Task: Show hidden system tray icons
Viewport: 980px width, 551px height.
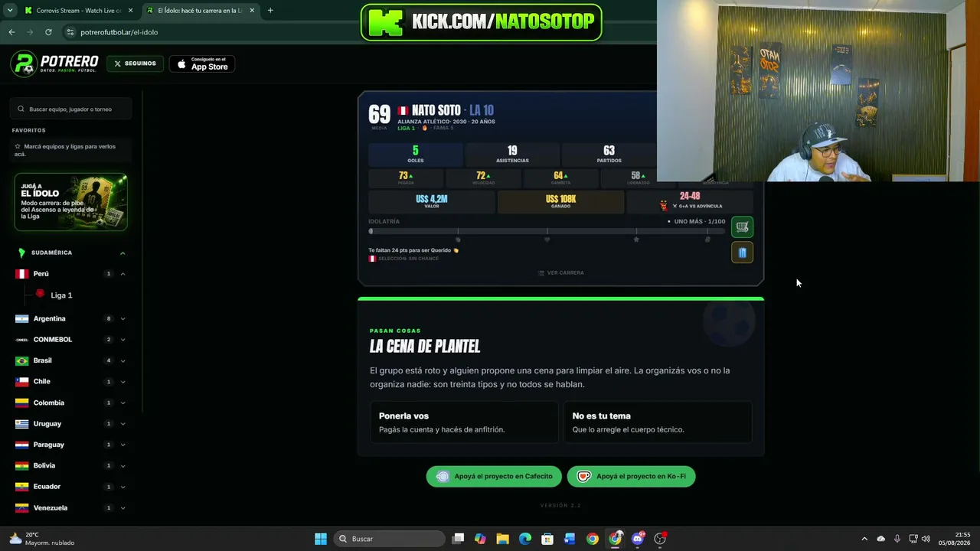Action: coord(864,539)
